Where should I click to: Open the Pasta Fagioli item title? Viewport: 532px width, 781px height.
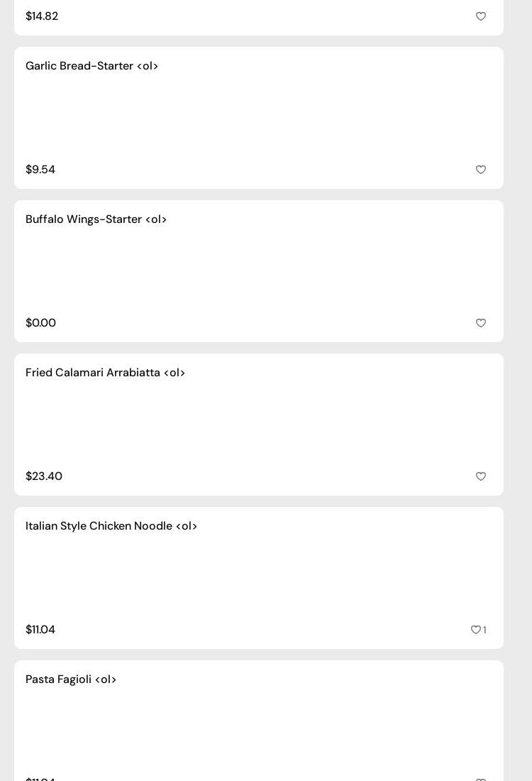pos(71,679)
